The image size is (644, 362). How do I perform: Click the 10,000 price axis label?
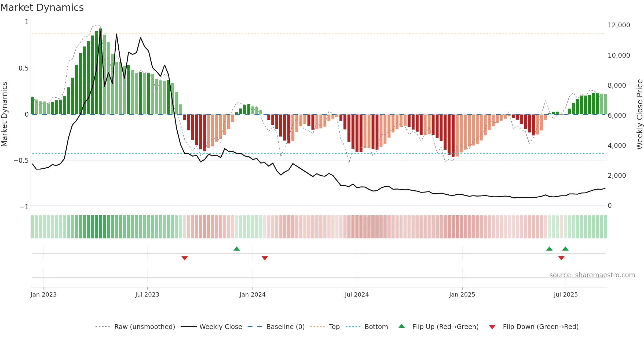[x=619, y=55]
